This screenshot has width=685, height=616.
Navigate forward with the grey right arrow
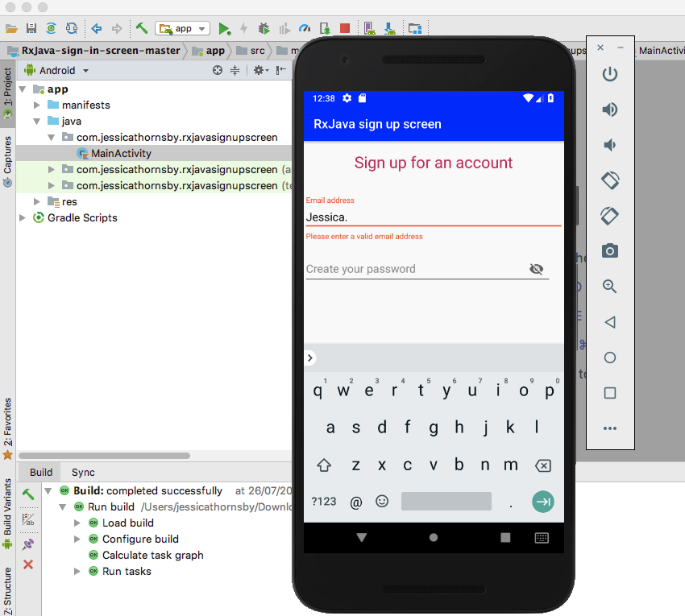pos(117,29)
